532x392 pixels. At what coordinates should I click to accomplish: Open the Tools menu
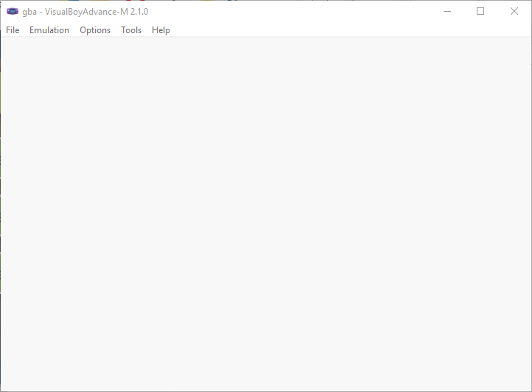click(131, 30)
